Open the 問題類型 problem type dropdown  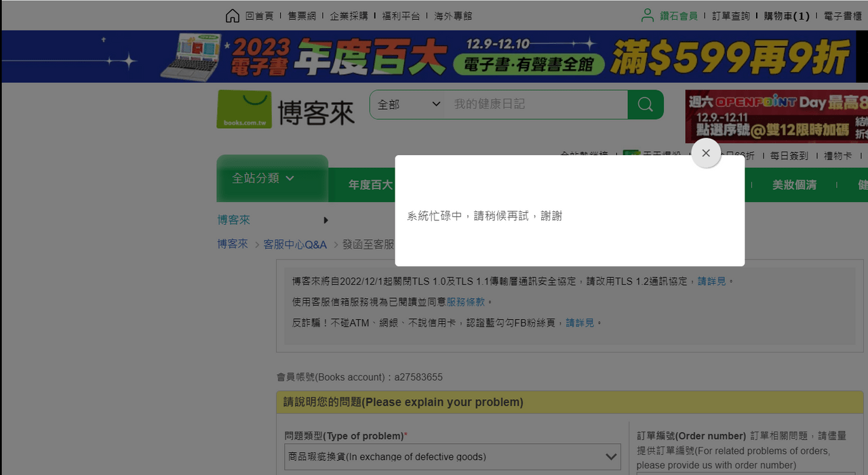pos(452,457)
